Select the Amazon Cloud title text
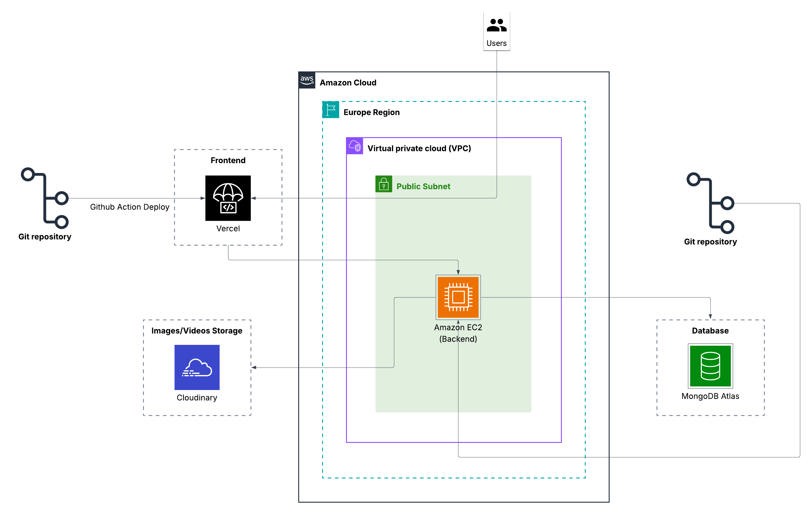Screen dimensions: 812x514 pos(348,83)
